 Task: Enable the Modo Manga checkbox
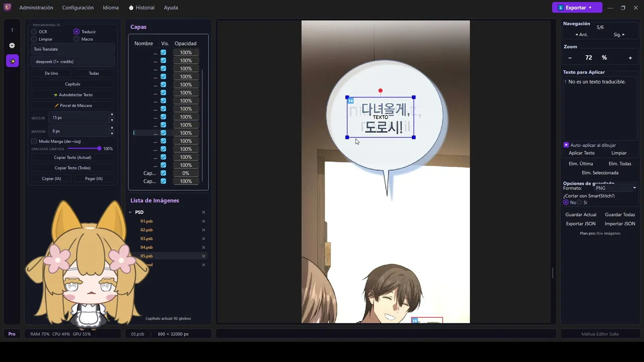point(34,141)
